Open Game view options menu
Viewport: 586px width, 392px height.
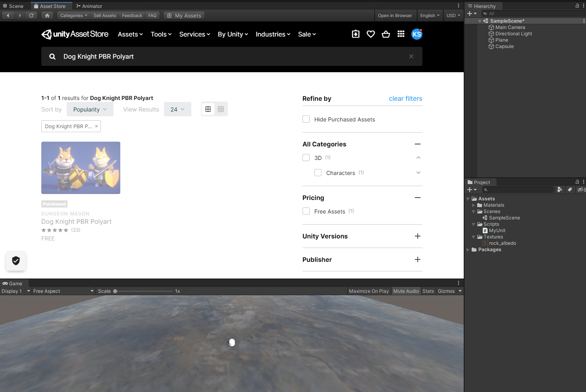[459, 283]
